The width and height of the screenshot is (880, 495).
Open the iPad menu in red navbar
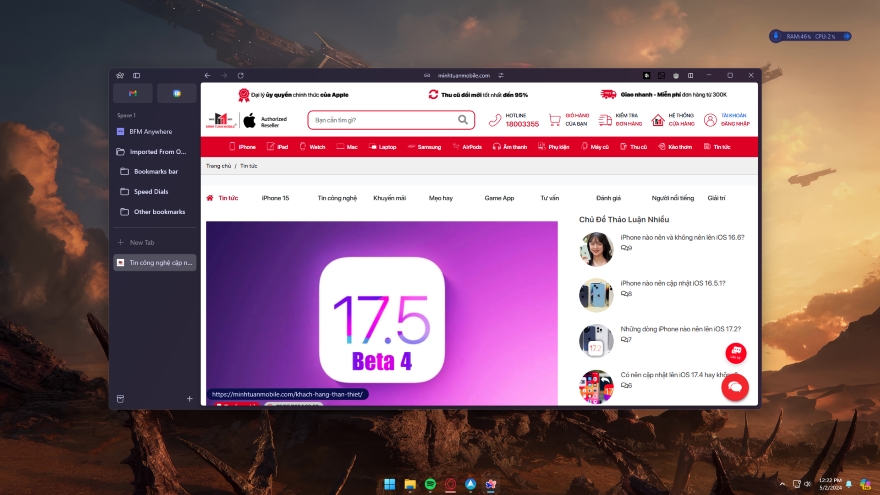click(x=278, y=146)
